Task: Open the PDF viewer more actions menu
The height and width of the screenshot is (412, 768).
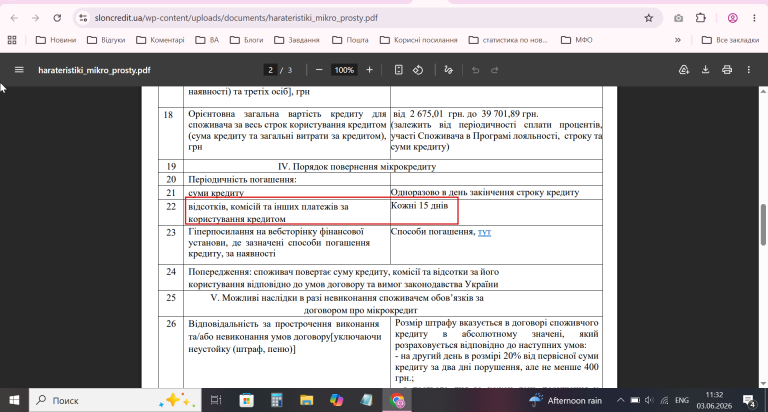Action: click(748, 70)
